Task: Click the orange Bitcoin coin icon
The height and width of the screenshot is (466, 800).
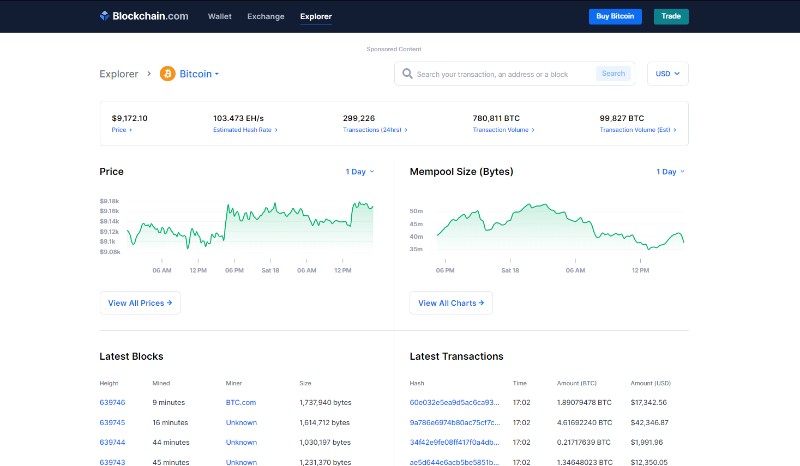Action: (x=167, y=73)
